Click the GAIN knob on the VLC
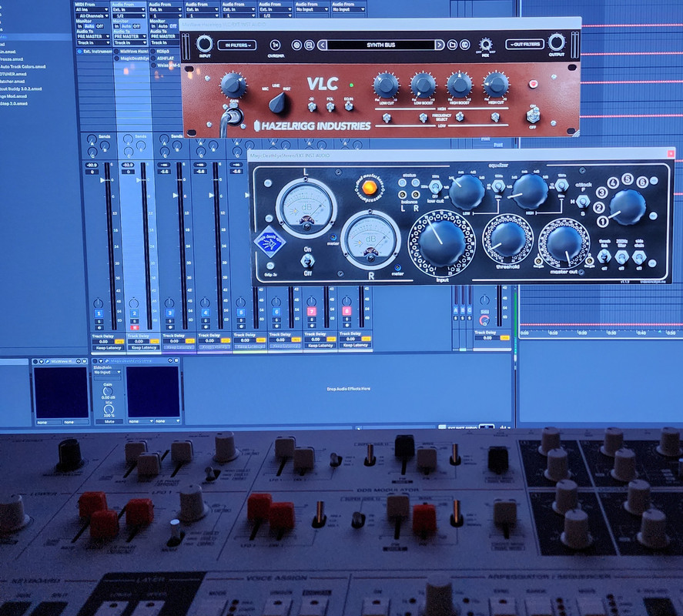The width and height of the screenshot is (683, 616). [x=233, y=85]
